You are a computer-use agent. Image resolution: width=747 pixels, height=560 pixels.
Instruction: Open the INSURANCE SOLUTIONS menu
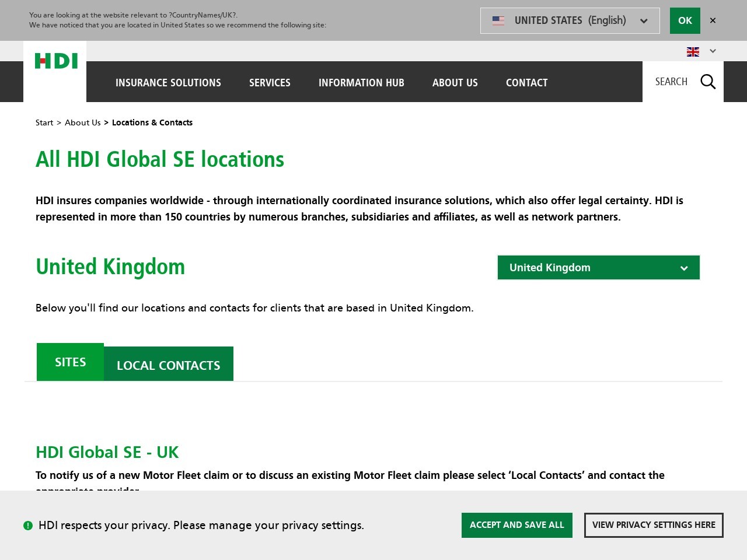click(168, 83)
